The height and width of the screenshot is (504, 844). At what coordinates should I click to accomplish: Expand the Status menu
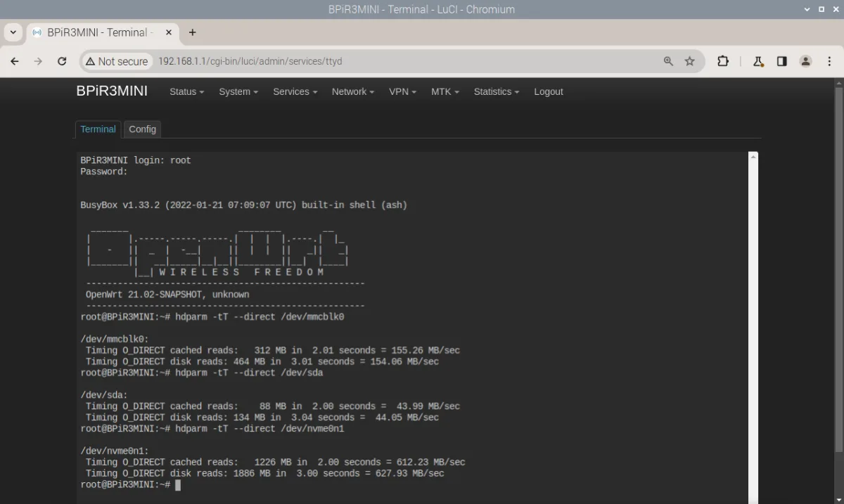(x=186, y=91)
